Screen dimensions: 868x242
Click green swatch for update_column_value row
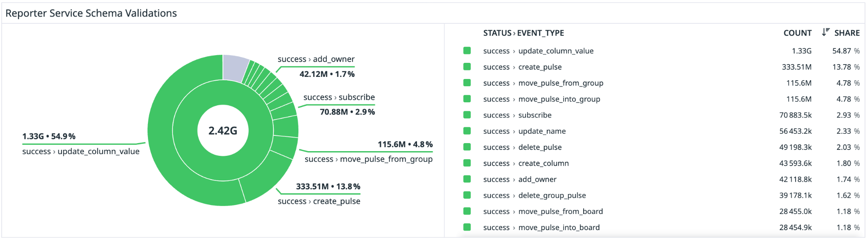tap(467, 51)
